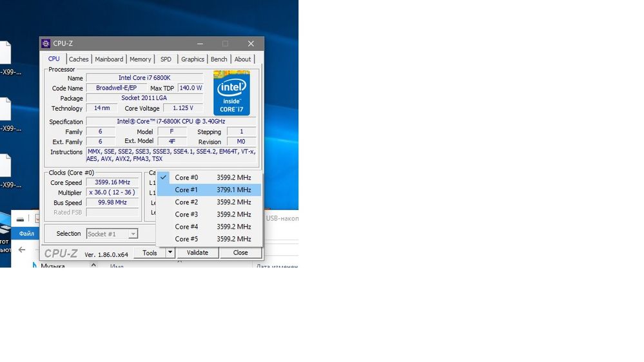Click the Validate button
The width and height of the screenshot is (644, 362).
click(x=197, y=253)
